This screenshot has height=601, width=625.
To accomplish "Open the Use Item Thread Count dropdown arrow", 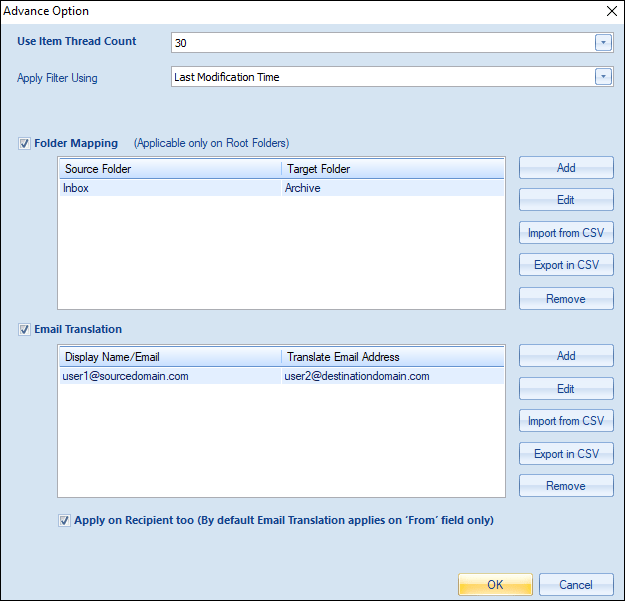I will tap(603, 43).
